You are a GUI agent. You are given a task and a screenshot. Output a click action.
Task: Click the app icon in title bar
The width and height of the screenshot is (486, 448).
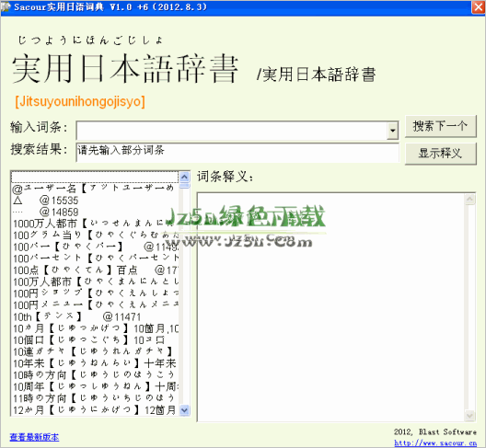pos(6,6)
